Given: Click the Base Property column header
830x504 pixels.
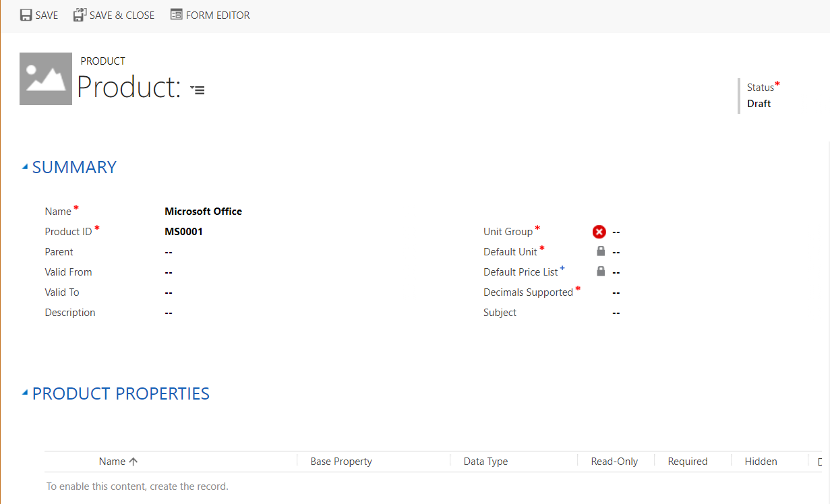Looking at the screenshot, I should [x=341, y=462].
